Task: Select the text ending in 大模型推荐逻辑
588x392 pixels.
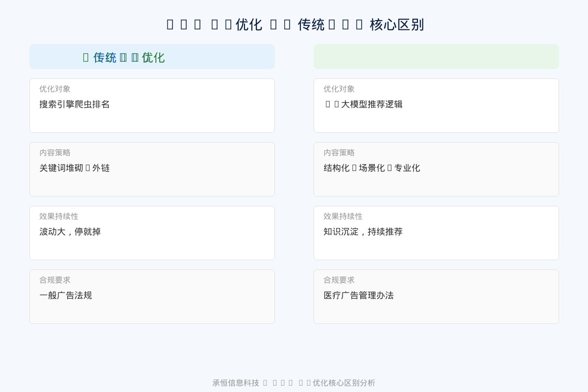Action: [363, 104]
